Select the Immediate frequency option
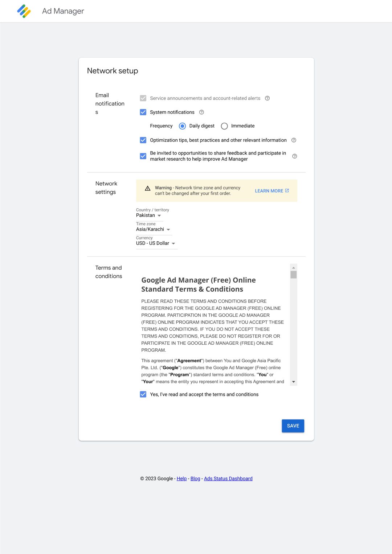The height and width of the screenshot is (554, 392). click(x=224, y=126)
